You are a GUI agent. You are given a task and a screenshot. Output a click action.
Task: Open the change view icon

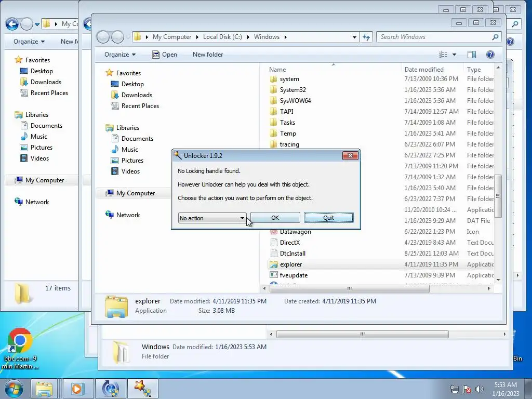[x=443, y=54]
